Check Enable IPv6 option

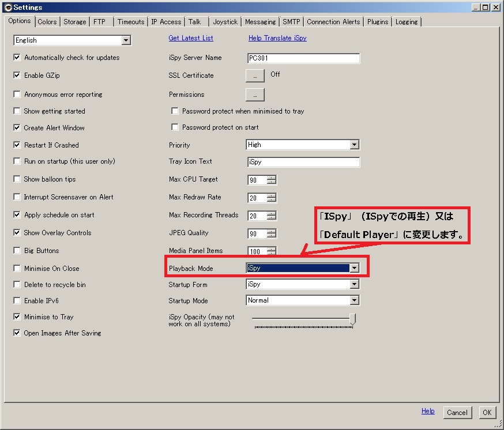tap(17, 300)
